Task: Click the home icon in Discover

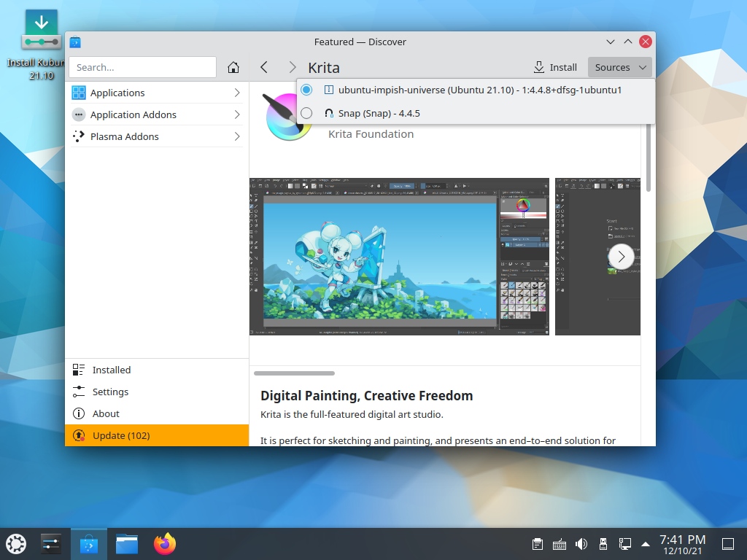Action: coord(233,67)
